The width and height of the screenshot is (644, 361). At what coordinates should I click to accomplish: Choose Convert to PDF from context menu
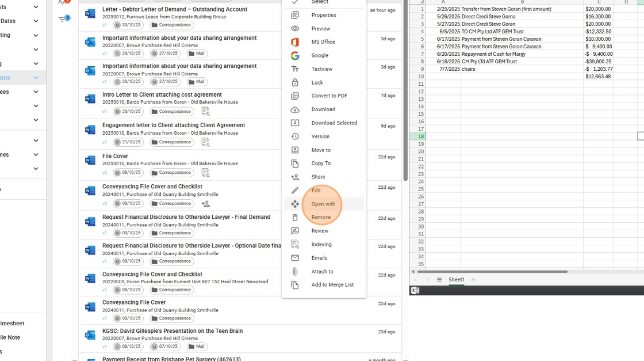(x=329, y=96)
